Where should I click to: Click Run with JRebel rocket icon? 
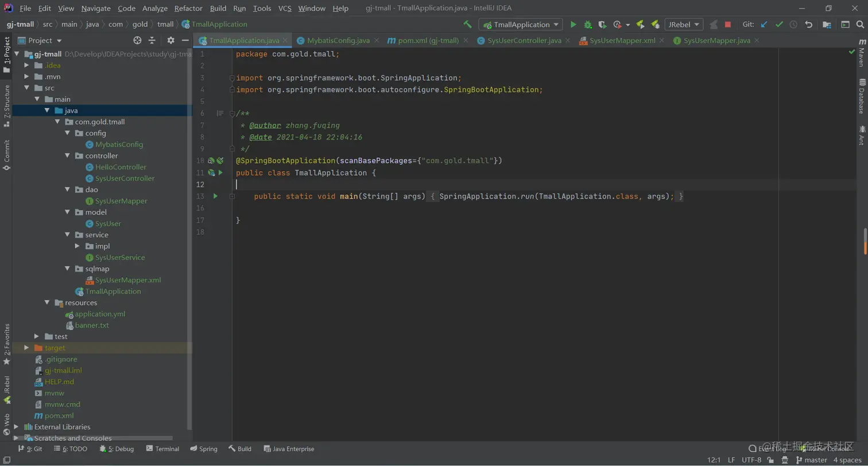click(640, 25)
